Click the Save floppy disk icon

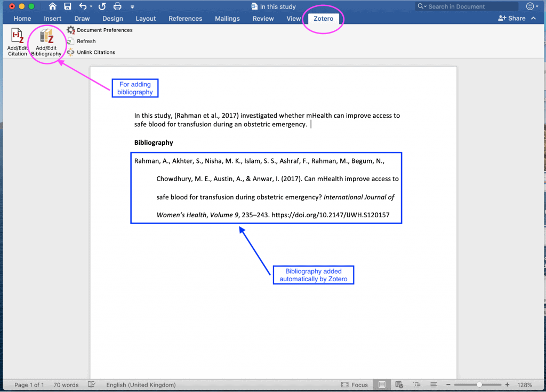pos(68,7)
